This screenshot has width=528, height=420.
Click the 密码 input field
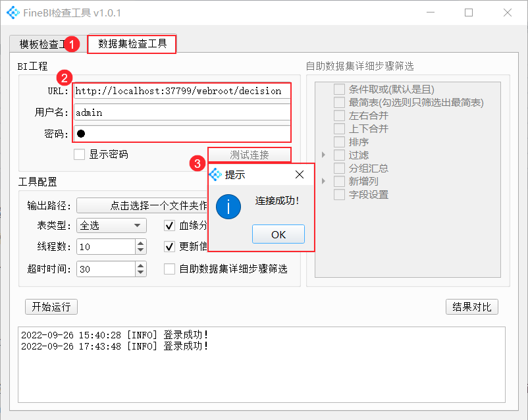tap(182, 134)
